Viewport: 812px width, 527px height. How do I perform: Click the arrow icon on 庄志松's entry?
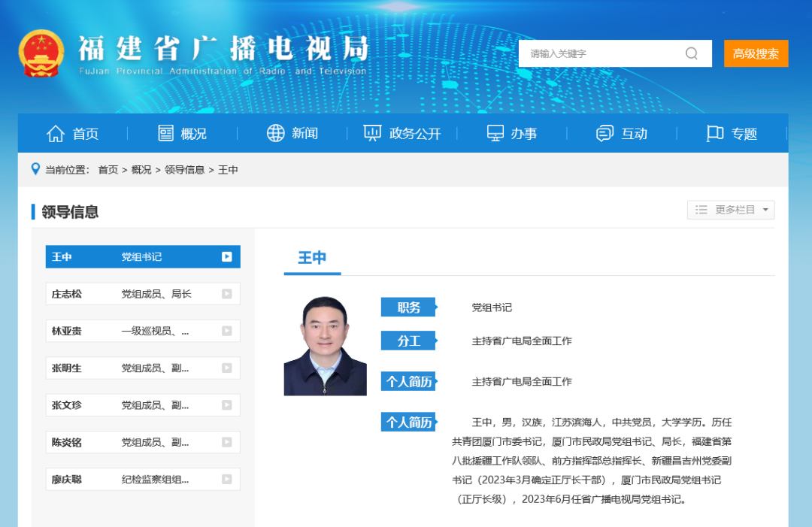click(226, 293)
